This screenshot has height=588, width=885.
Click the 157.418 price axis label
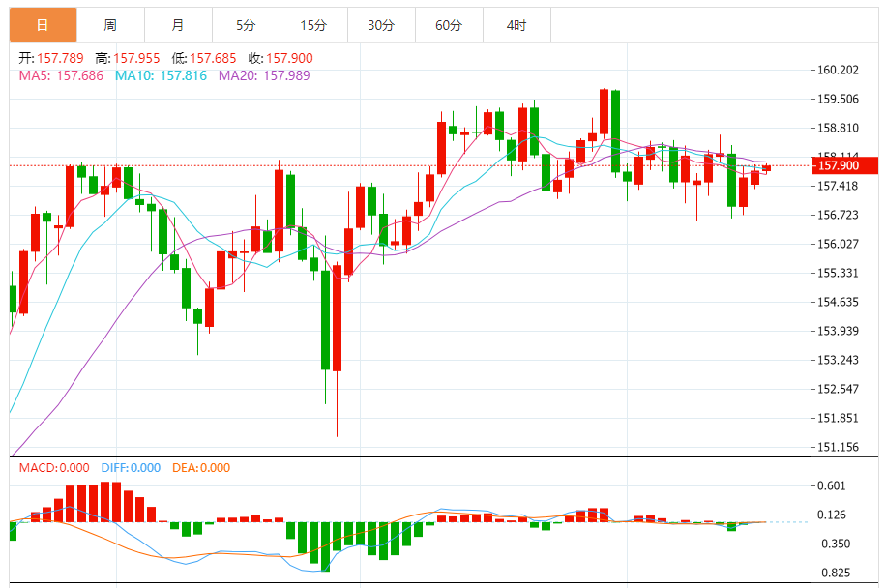pos(839,186)
